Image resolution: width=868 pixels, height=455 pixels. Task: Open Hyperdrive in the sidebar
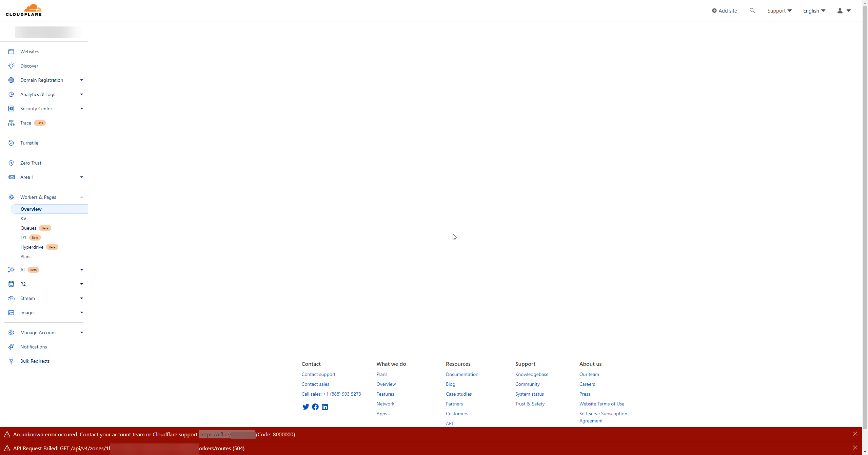pyautogui.click(x=32, y=247)
